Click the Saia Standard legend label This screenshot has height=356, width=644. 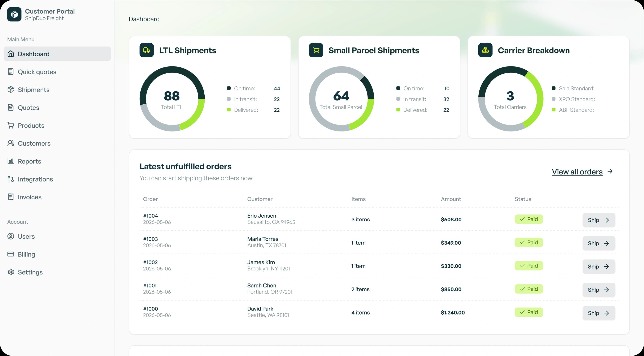pos(576,88)
